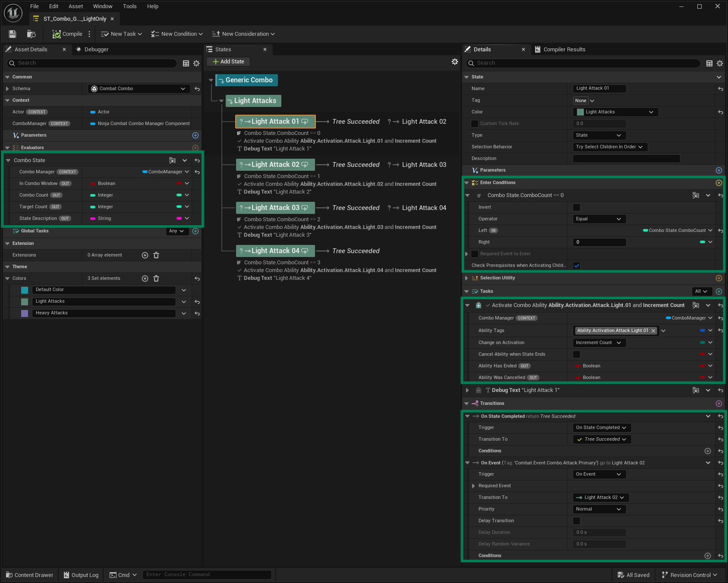Viewport: 728px width, 583px height.
Task: Open New Task menu button
Action: (121, 34)
